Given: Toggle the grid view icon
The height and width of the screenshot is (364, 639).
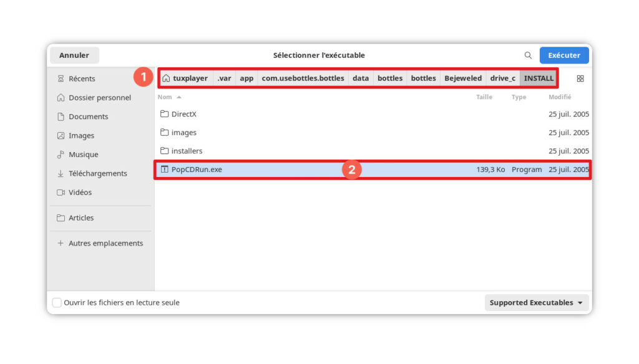Looking at the screenshot, I should pos(580,79).
